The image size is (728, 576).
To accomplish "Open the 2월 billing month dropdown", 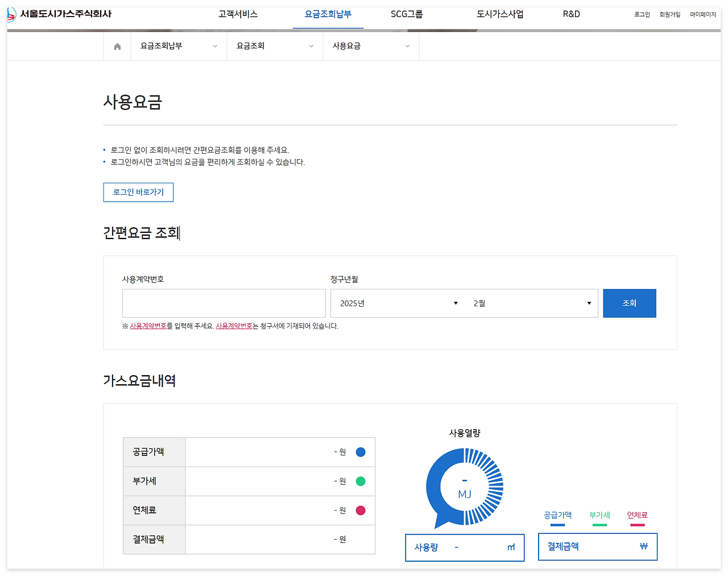I will [531, 303].
